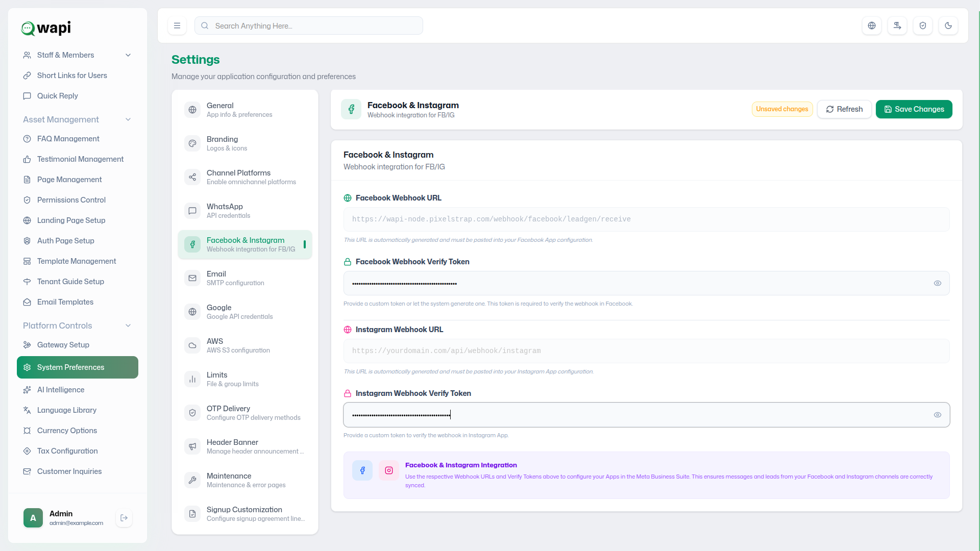Show the Facebook Webhook Verify Token value
The width and height of the screenshot is (980, 551).
tap(938, 283)
